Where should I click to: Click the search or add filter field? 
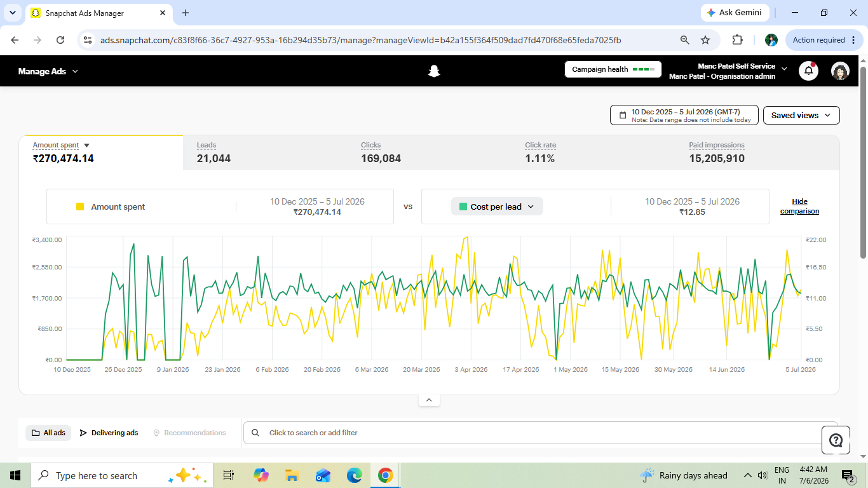[x=540, y=433]
